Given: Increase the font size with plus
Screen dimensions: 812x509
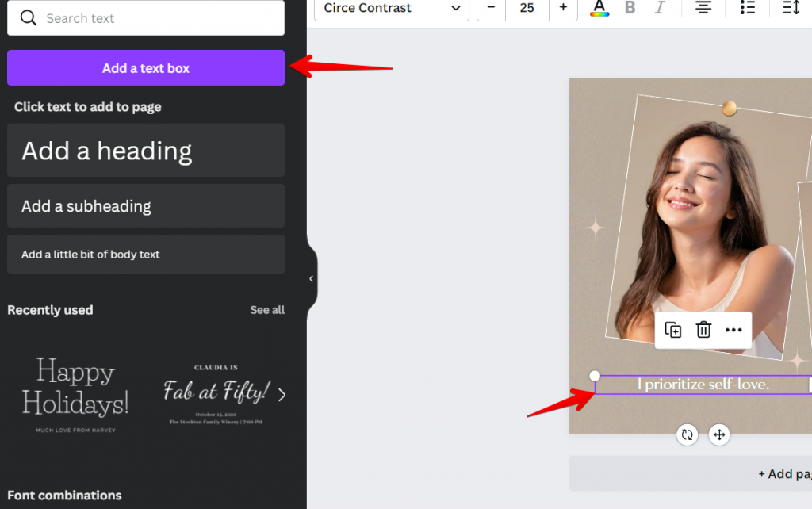Looking at the screenshot, I should click(x=563, y=8).
